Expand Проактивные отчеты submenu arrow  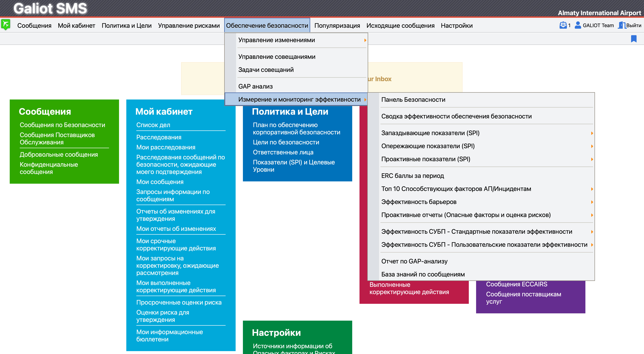click(x=592, y=215)
